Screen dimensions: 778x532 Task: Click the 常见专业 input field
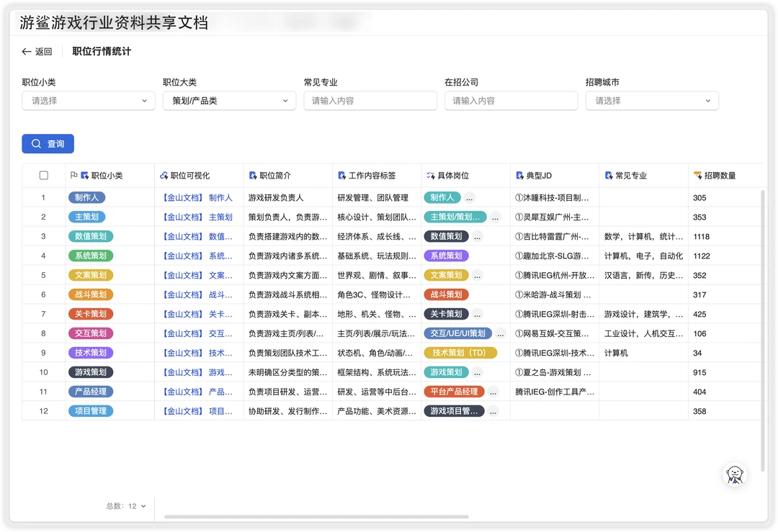click(x=370, y=101)
